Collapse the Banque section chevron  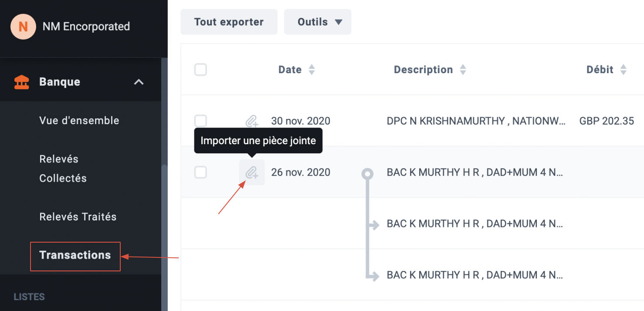139,82
